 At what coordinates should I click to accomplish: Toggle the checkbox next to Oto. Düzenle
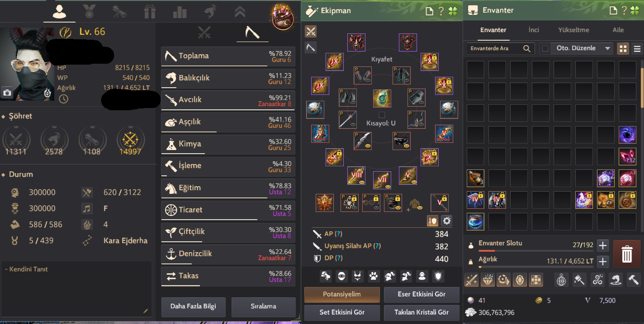tap(545, 48)
